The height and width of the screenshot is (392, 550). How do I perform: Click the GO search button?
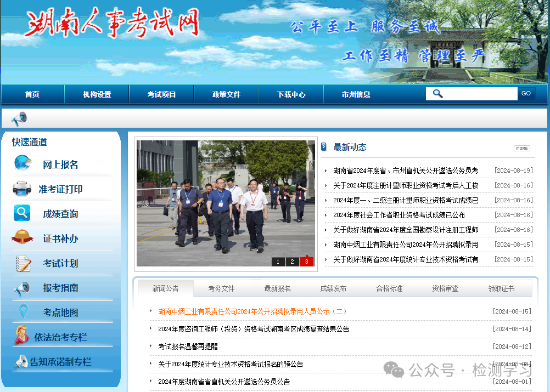point(526,93)
